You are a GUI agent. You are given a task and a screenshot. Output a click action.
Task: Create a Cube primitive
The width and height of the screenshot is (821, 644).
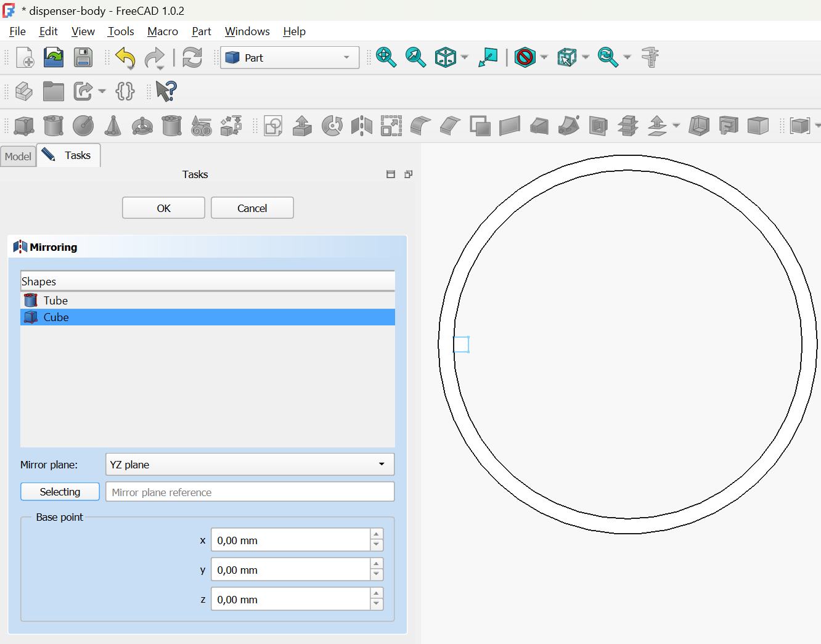pyautogui.click(x=24, y=126)
